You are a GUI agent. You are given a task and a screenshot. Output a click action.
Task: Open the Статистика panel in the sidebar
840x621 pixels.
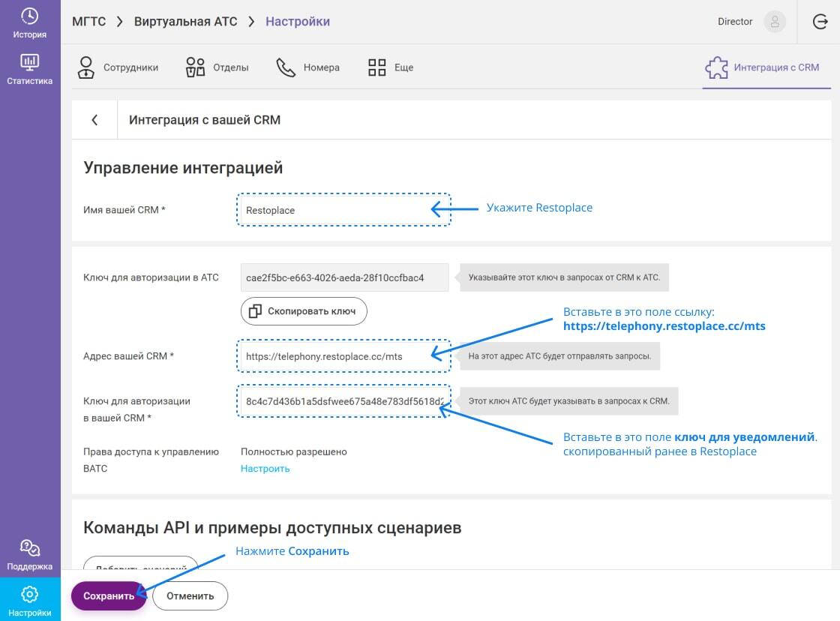pyautogui.click(x=30, y=70)
